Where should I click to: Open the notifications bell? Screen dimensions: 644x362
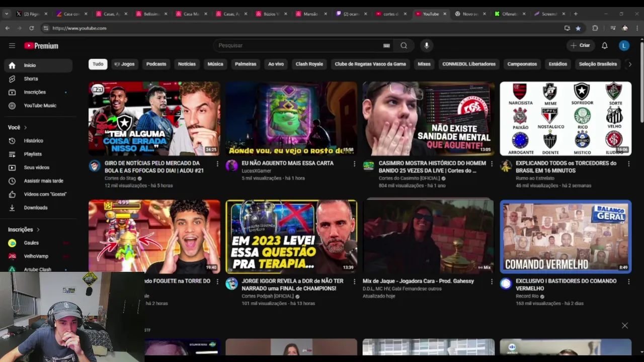pos(605,46)
